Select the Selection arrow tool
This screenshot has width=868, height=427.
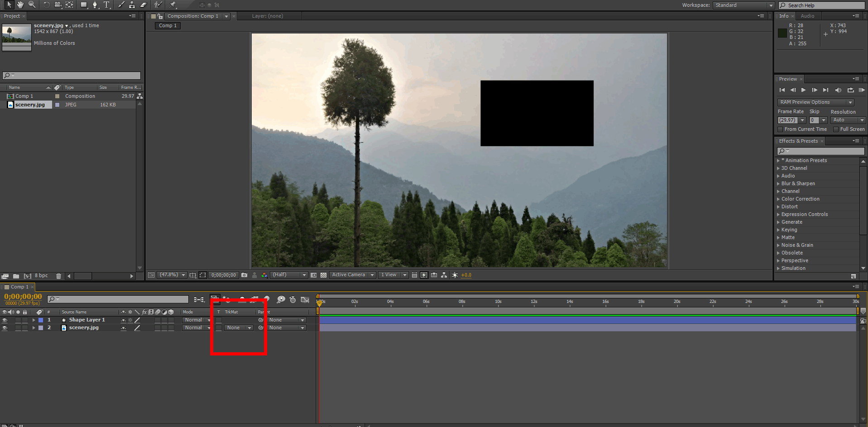(9, 5)
